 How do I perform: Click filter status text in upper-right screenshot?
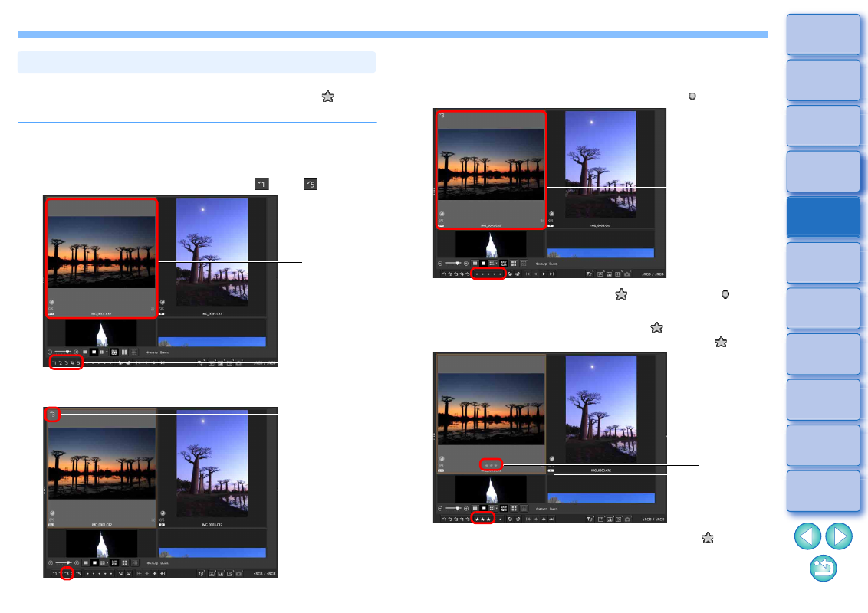(x=547, y=264)
